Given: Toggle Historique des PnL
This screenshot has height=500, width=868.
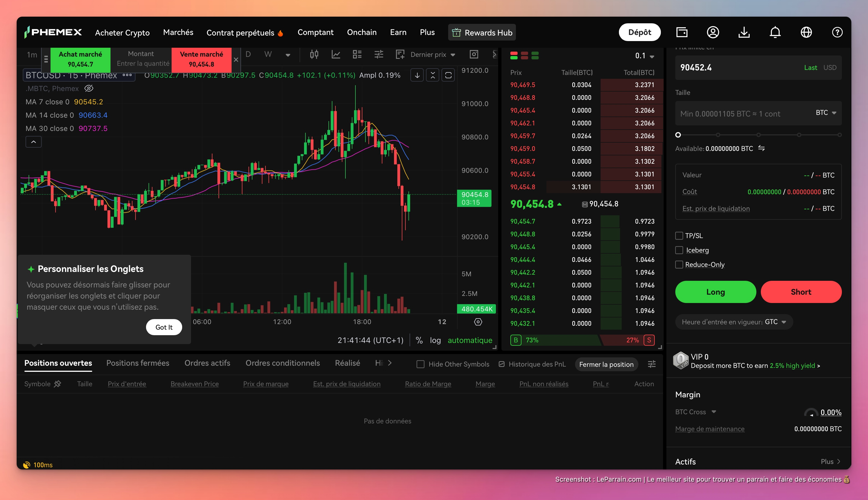Looking at the screenshot, I should [532, 364].
